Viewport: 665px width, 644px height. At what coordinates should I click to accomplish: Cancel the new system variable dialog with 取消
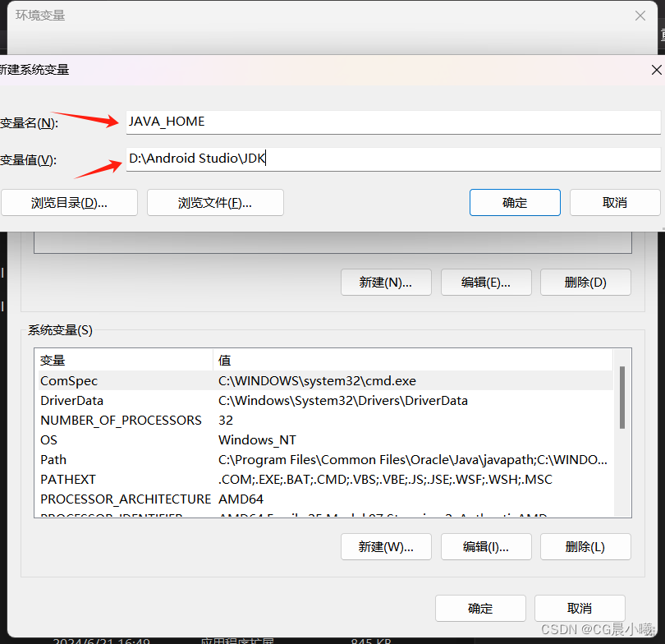tap(615, 203)
